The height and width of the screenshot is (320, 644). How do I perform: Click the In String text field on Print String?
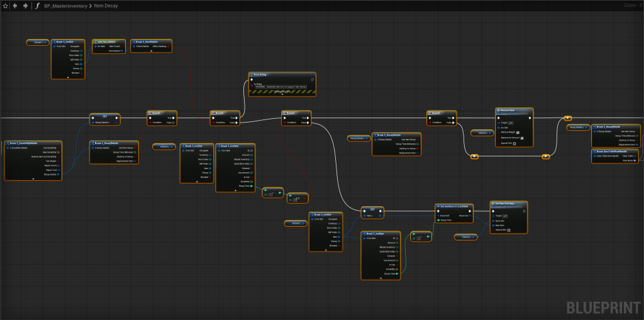click(x=281, y=87)
